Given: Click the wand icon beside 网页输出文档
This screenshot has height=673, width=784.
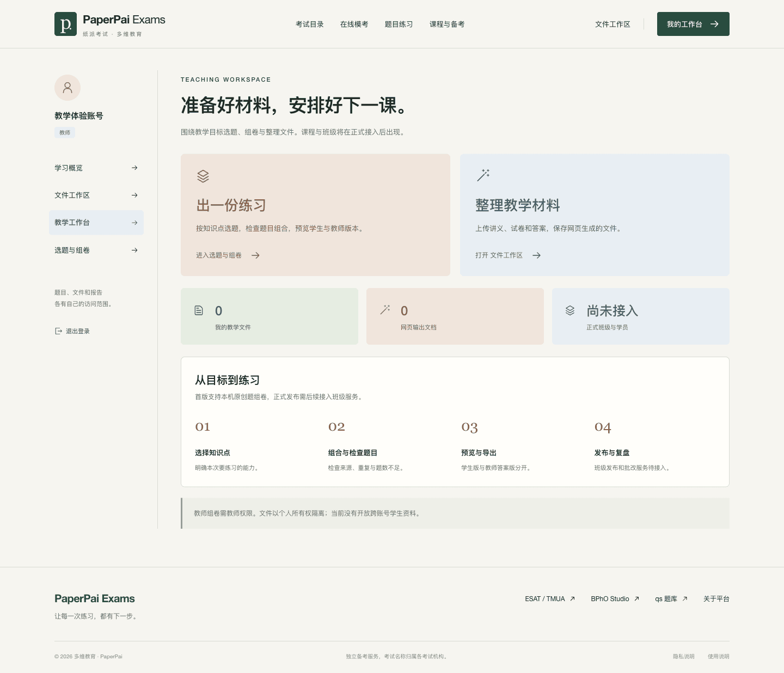Looking at the screenshot, I should click(x=385, y=310).
